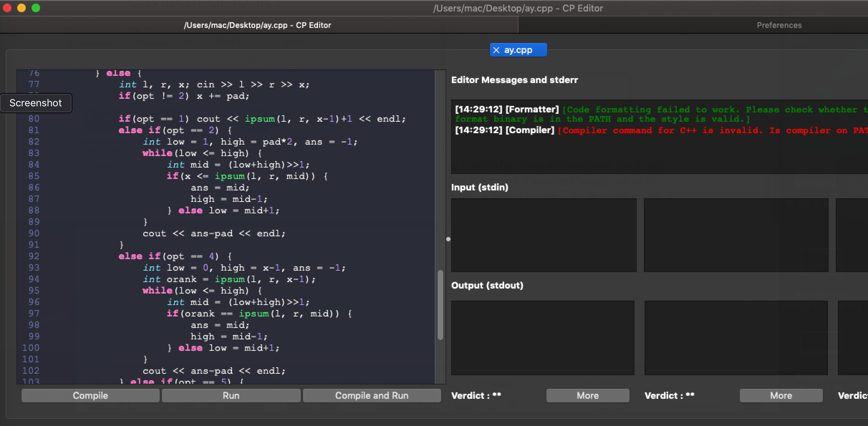The width and height of the screenshot is (868, 426).
Task: Open More options for the first verdict
Action: tap(588, 395)
